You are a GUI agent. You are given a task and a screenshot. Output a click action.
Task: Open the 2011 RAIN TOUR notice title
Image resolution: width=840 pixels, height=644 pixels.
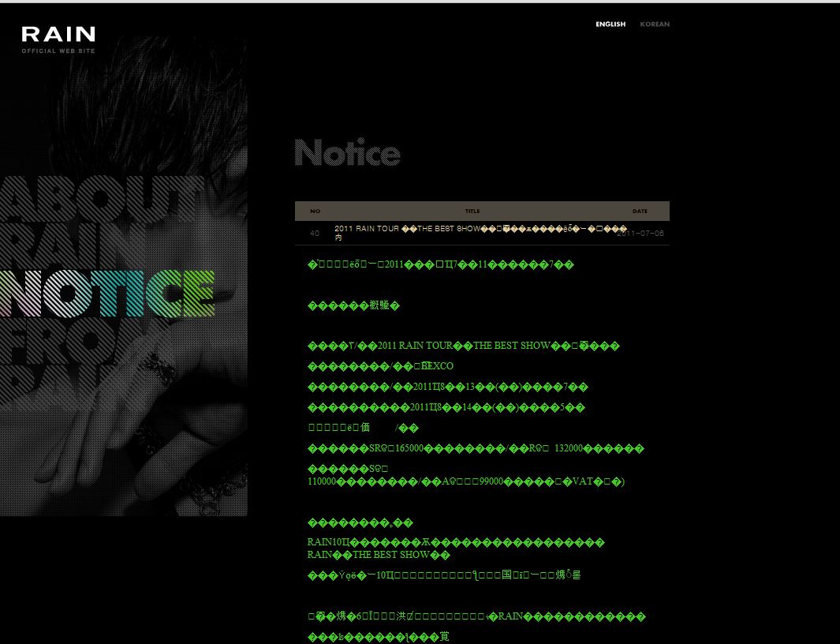tap(473, 229)
